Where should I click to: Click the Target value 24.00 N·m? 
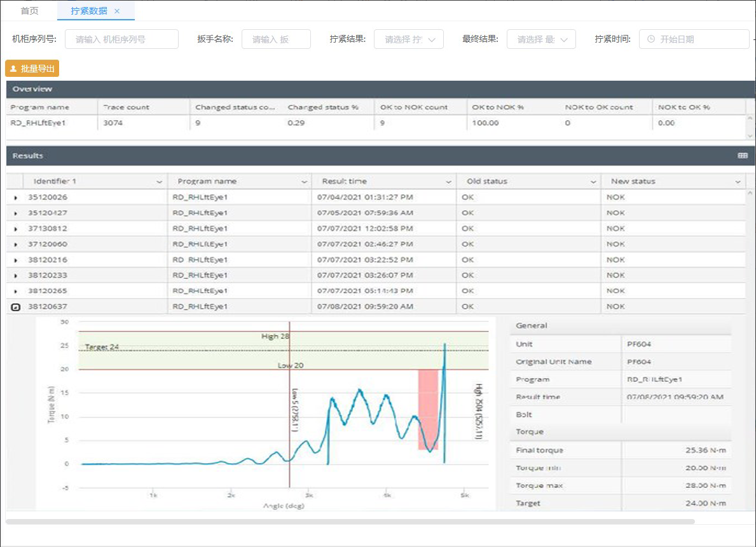[705, 503]
